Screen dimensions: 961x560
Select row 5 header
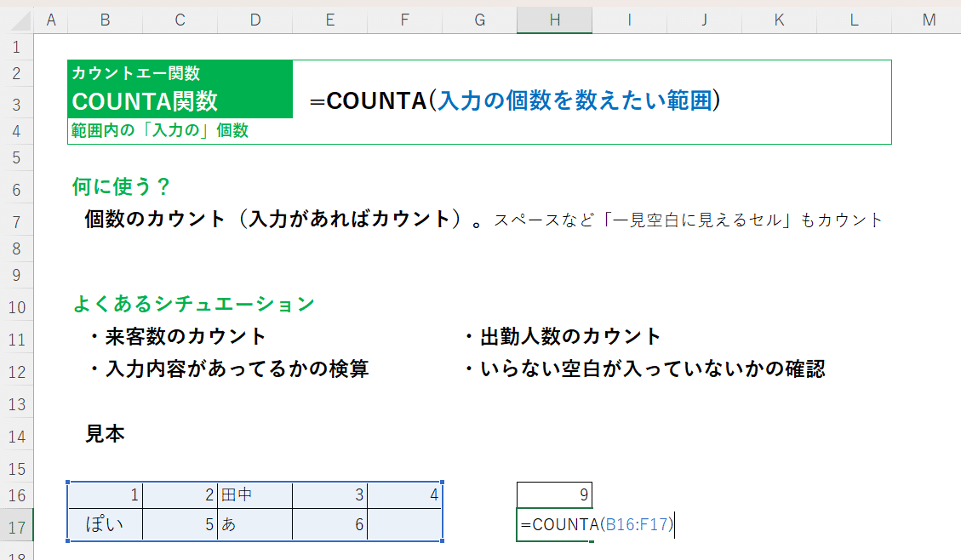16,157
